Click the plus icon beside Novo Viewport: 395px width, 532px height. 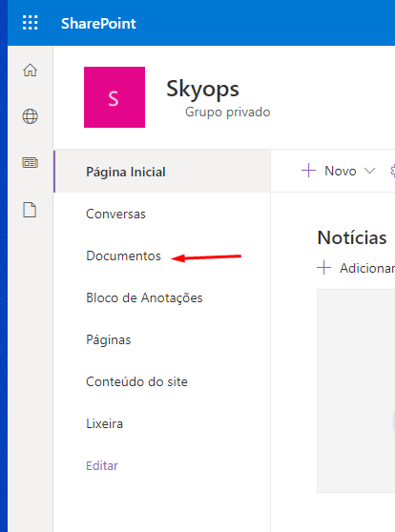coord(308,171)
